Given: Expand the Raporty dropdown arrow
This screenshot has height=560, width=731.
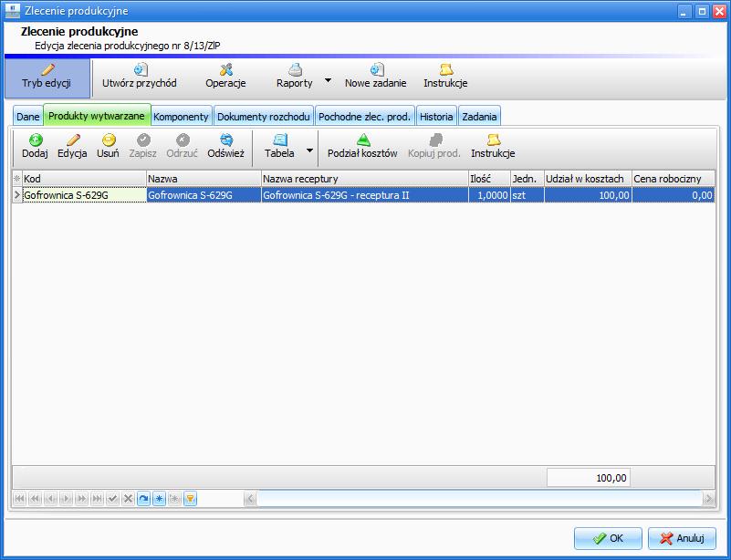Looking at the screenshot, I should pos(328,80).
